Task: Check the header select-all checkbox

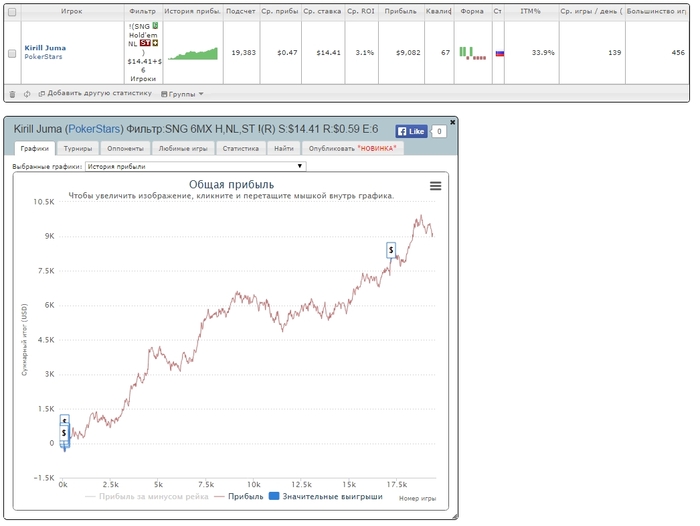Action: click(12, 12)
